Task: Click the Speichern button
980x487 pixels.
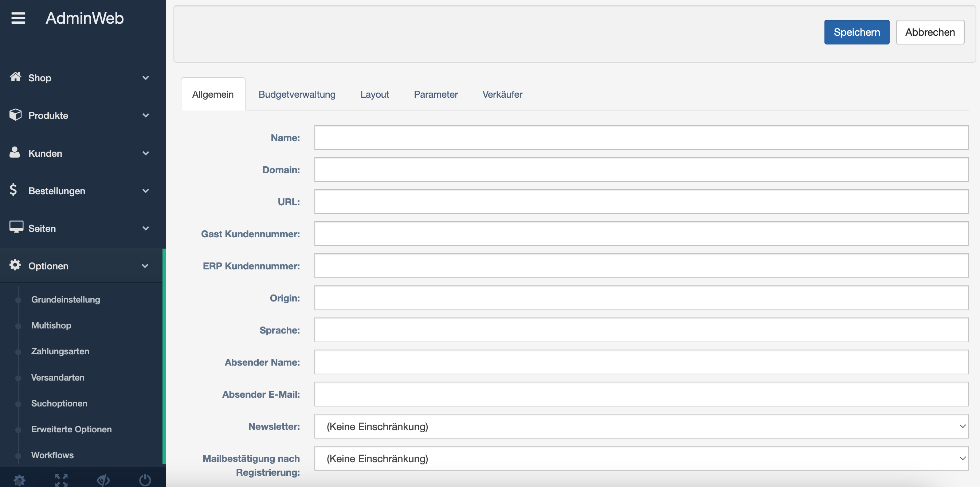Action: [857, 32]
